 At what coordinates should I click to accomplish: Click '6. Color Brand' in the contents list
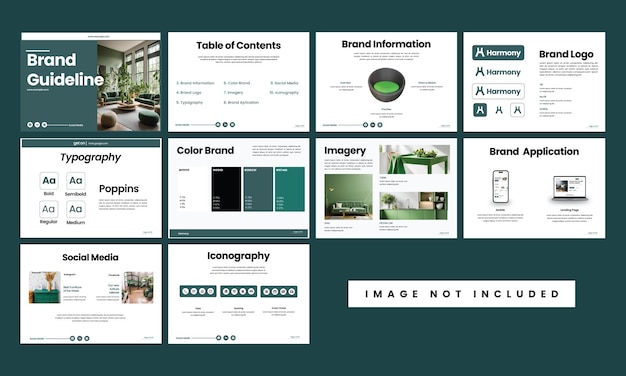(237, 83)
